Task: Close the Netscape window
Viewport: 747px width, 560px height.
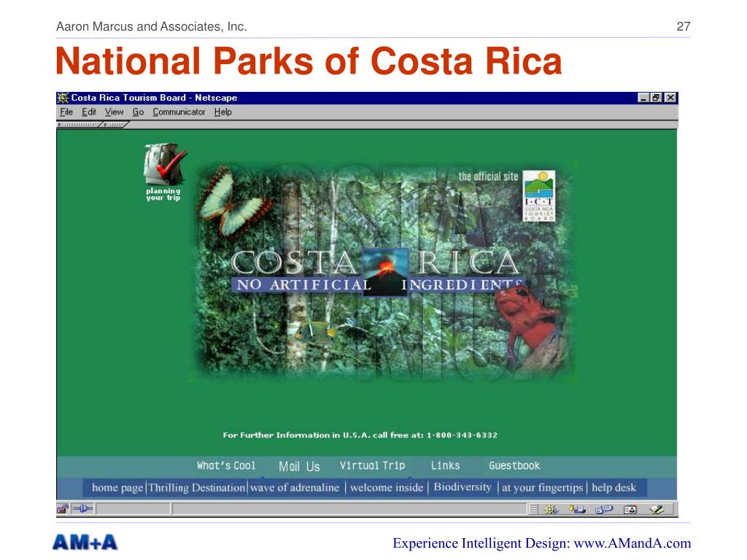Action: 670,98
